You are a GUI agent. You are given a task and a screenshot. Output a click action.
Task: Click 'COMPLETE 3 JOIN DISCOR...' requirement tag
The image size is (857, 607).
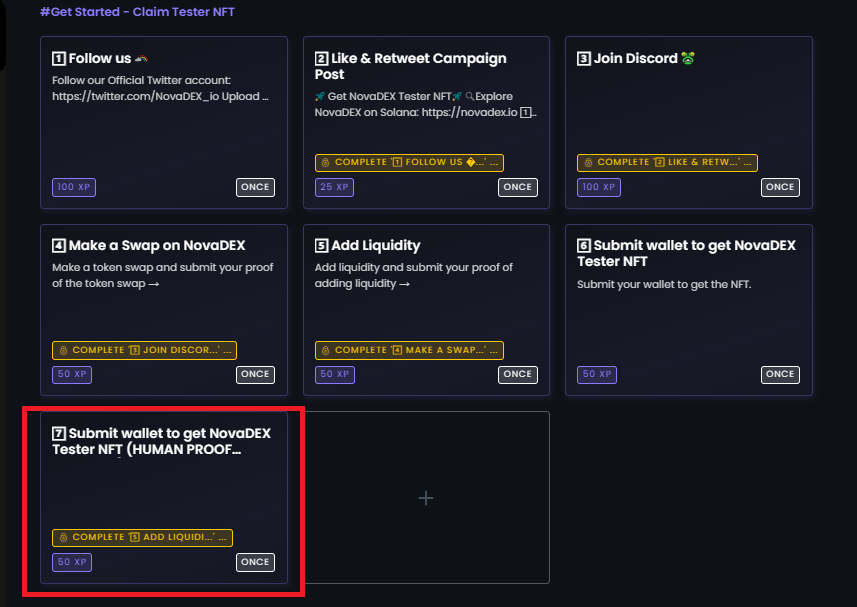(x=144, y=350)
